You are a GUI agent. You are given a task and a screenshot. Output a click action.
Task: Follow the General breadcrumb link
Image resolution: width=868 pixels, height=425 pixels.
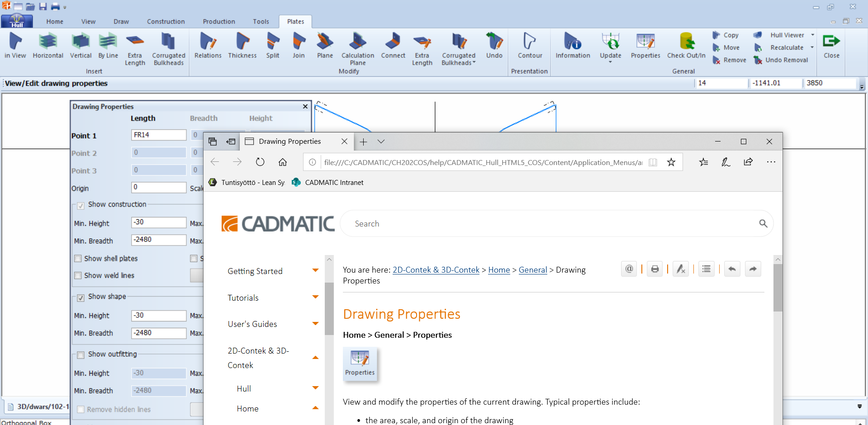tap(533, 270)
